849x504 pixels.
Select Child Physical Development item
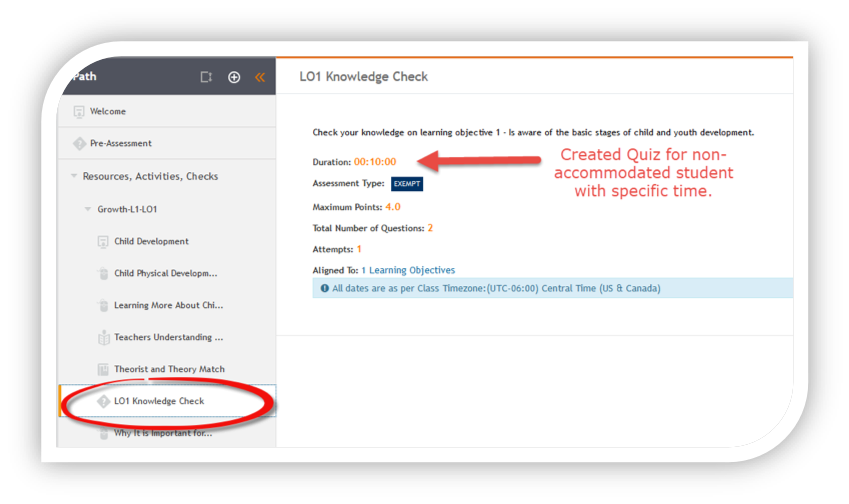pos(165,274)
